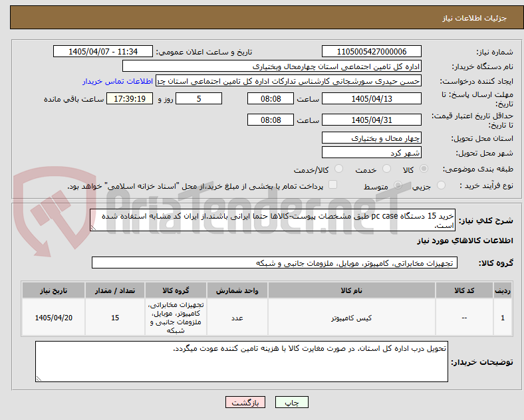Viewport: 524px width, 420px height.
Task: Select the کالا radio button
Action: pos(424,169)
